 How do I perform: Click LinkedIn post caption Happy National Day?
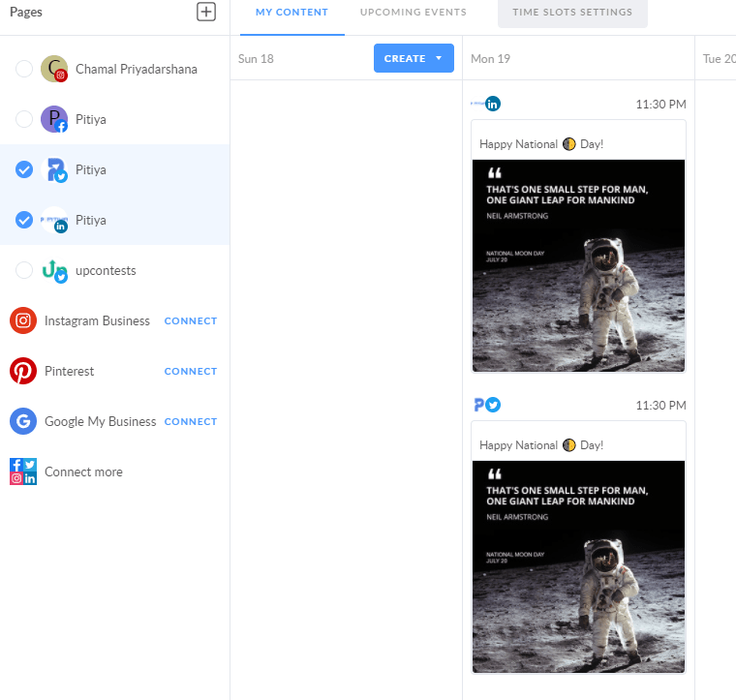point(541,144)
